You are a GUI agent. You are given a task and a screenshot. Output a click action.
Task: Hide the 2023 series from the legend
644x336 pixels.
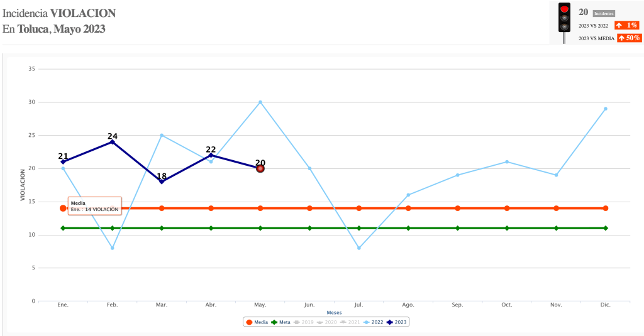pos(398,322)
